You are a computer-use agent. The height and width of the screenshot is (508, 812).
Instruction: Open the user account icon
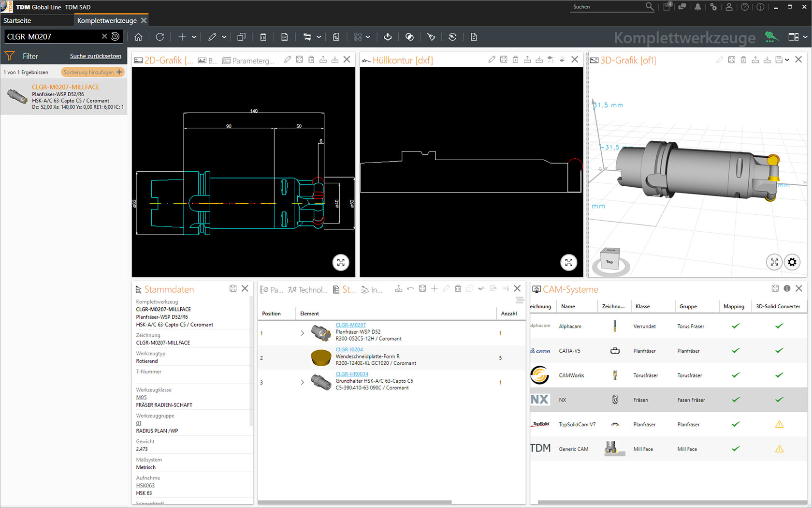[x=729, y=7]
